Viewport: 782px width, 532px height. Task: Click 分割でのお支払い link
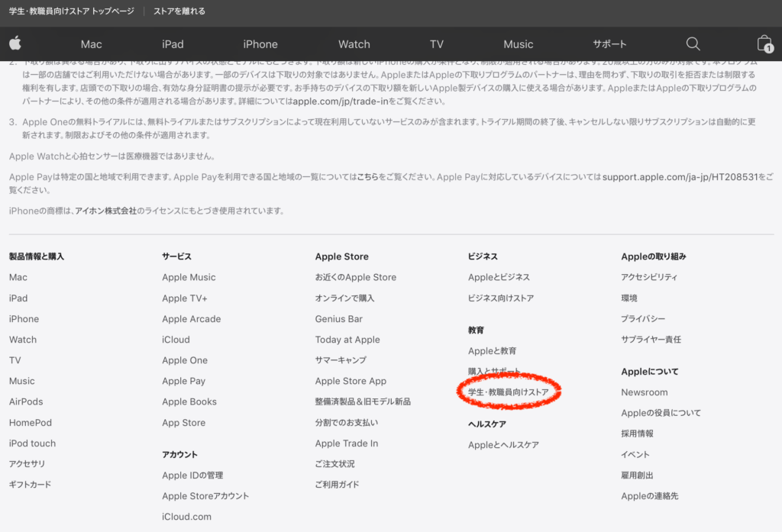pos(347,422)
